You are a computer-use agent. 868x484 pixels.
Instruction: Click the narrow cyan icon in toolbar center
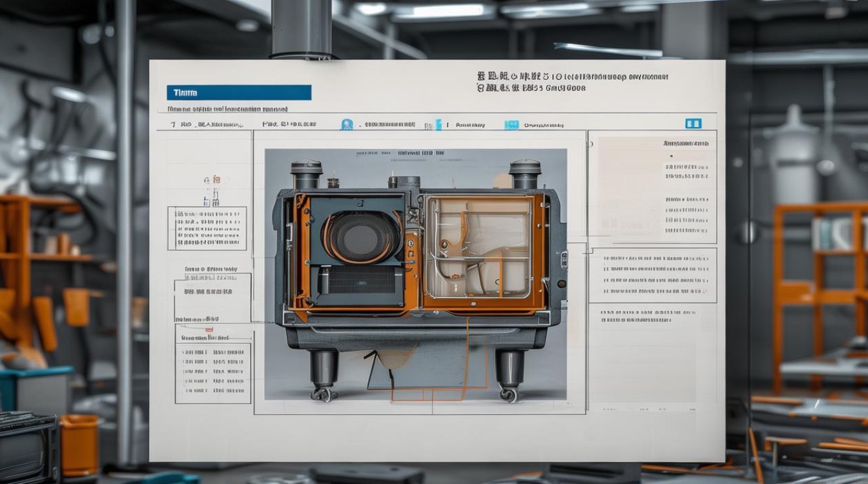[439, 125]
